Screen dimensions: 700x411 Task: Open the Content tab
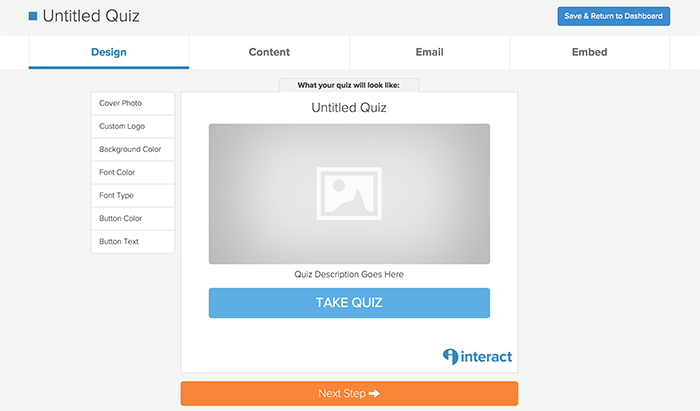(x=269, y=52)
